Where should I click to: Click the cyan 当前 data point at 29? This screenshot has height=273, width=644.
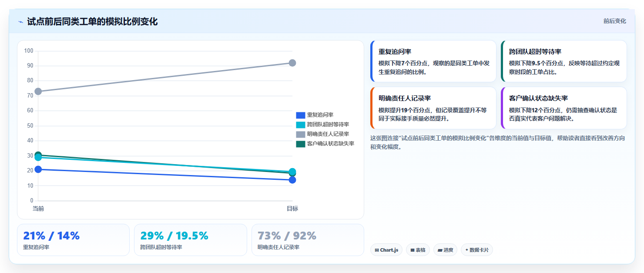(x=38, y=157)
